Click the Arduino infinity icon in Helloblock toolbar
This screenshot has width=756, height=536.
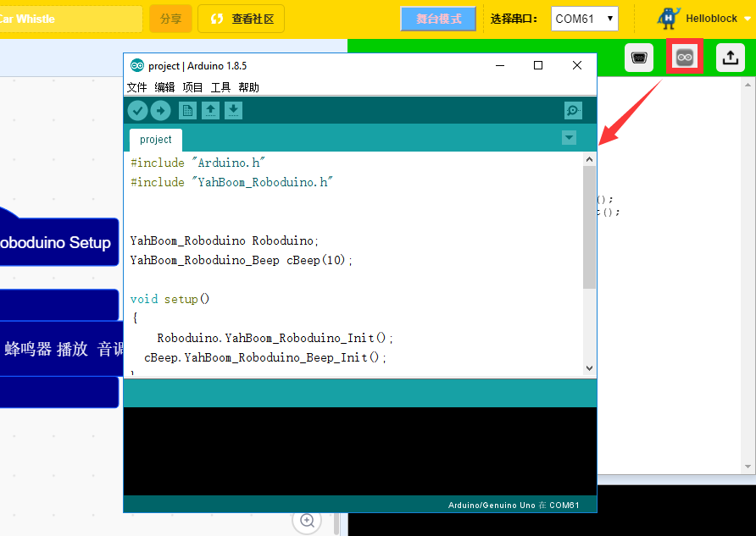[x=685, y=58]
